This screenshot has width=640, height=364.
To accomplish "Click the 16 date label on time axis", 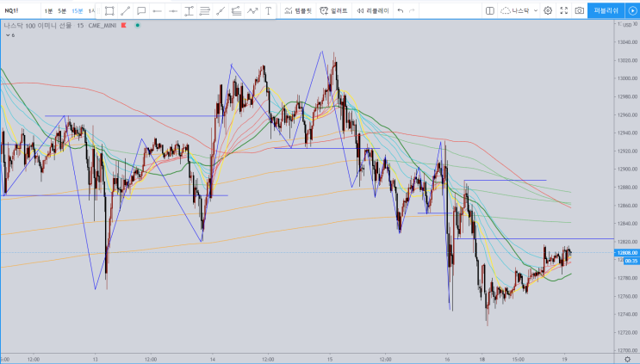I will click(x=447, y=360).
